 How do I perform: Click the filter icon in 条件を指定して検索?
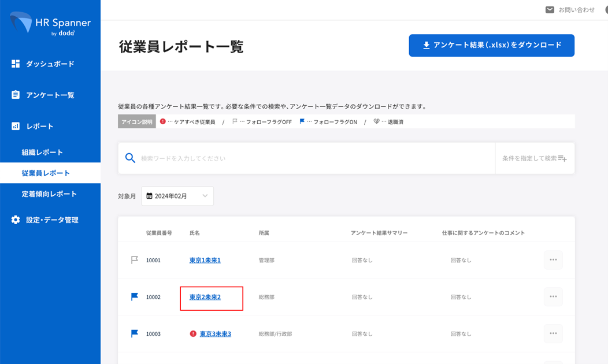click(562, 158)
